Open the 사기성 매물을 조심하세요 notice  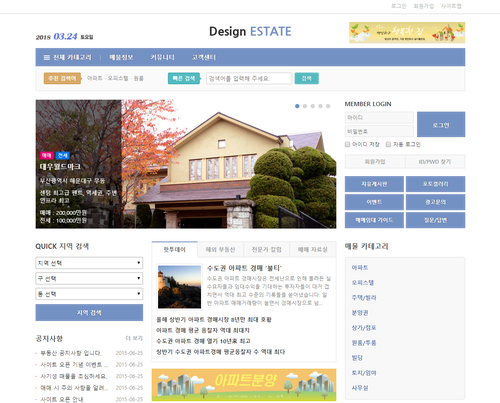(x=74, y=376)
